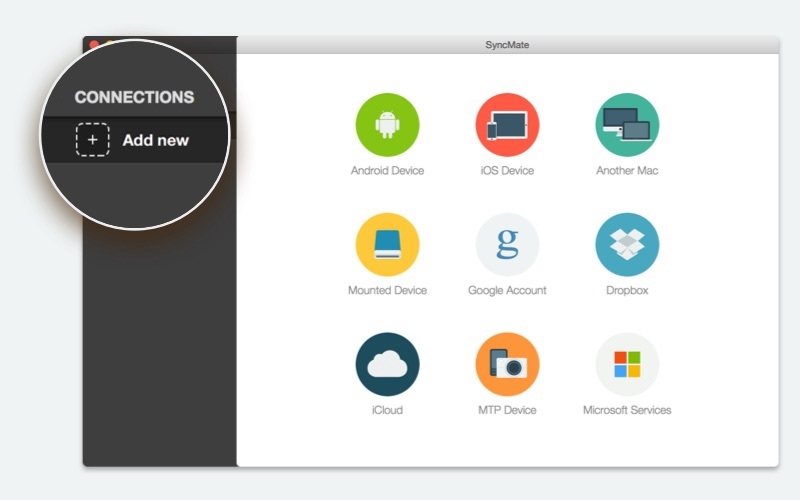Click the Microsoft Services text label
Image resolution: width=800 pixels, height=500 pixels.
(x=627, y=410)
